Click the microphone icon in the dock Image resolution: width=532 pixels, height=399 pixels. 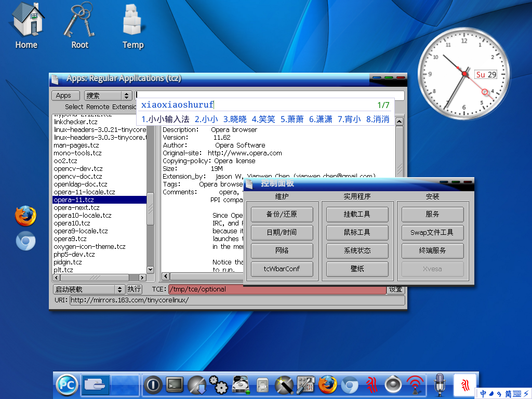(x=440, y=385)
